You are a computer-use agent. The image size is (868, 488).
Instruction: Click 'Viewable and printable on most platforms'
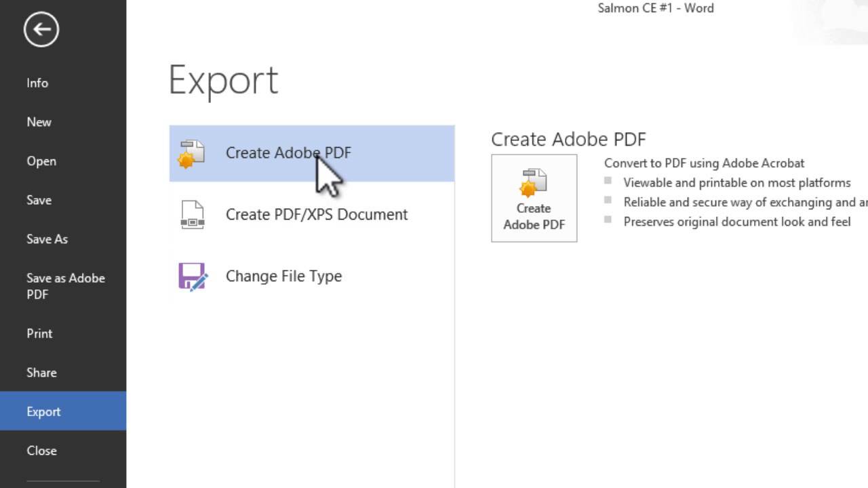[737, 183]
